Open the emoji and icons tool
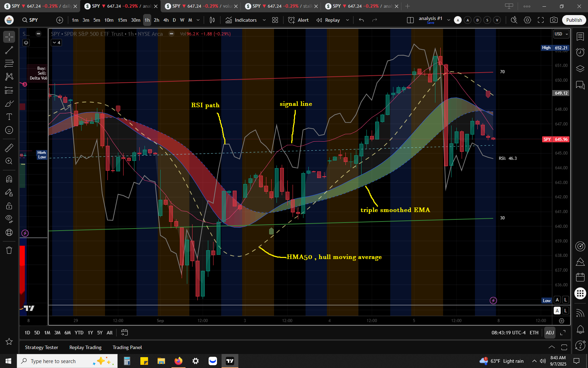Viewport: 588px width, 368px height. [x=9, y=130]
